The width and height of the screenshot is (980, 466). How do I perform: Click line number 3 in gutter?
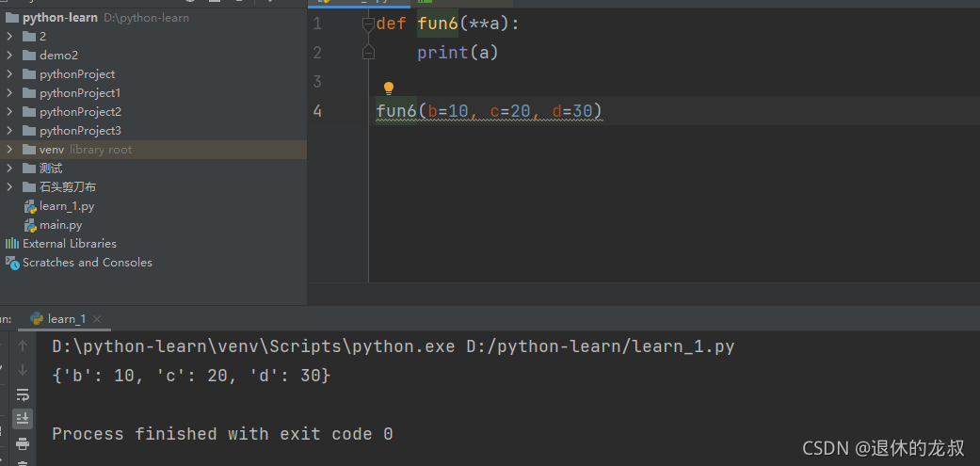317,82
